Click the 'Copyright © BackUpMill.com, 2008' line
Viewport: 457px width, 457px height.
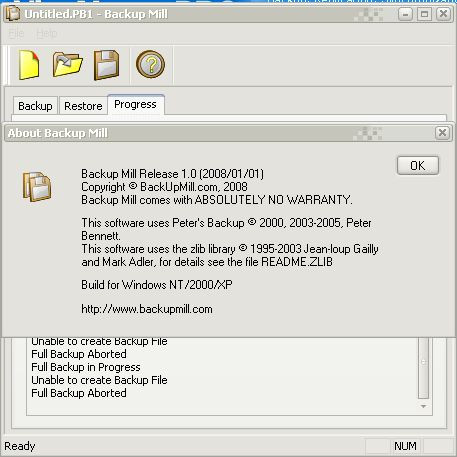(164, 187)
